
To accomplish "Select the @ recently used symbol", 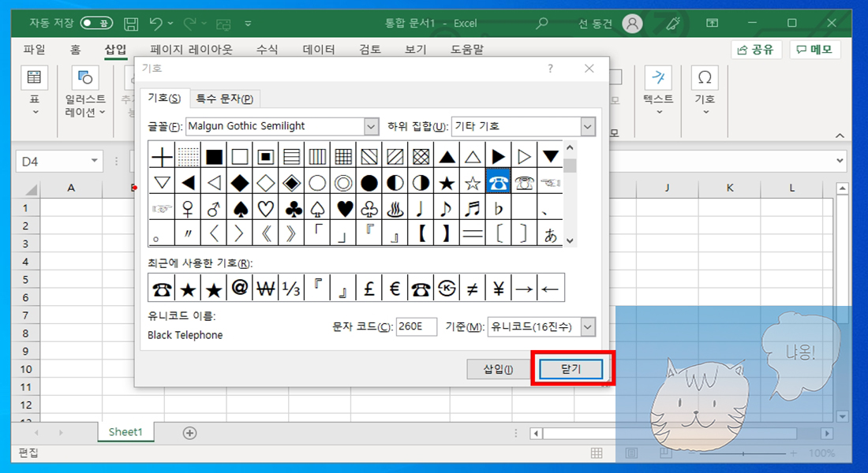I will [240, 288].
